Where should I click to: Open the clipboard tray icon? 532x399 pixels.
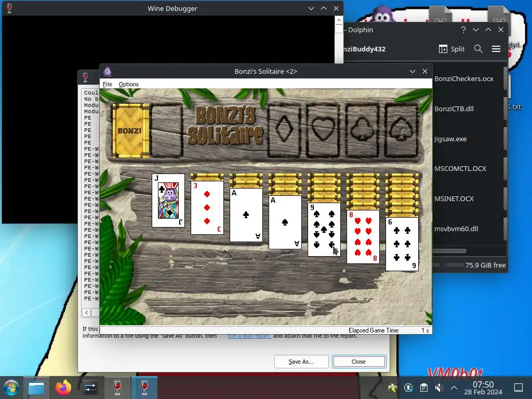coord(424,388)
